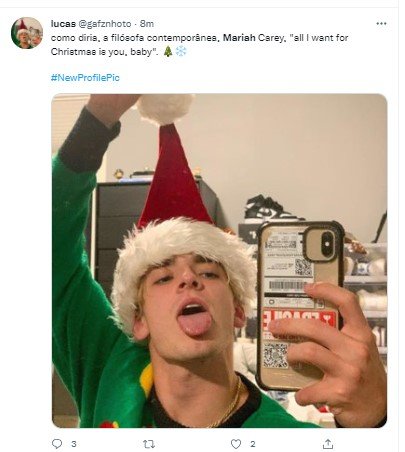
Task: Open the three-dot more options menu
Action: [381, 24]
